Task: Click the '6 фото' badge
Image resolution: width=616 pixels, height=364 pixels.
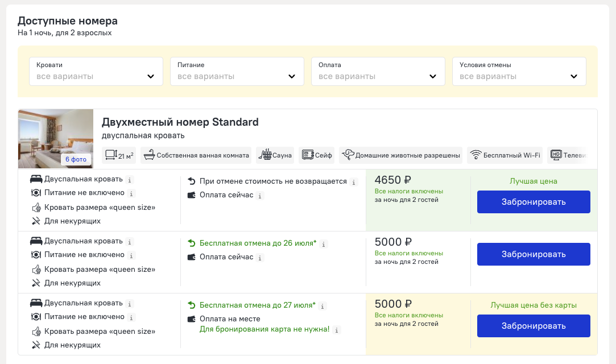Action: (76, 159)
